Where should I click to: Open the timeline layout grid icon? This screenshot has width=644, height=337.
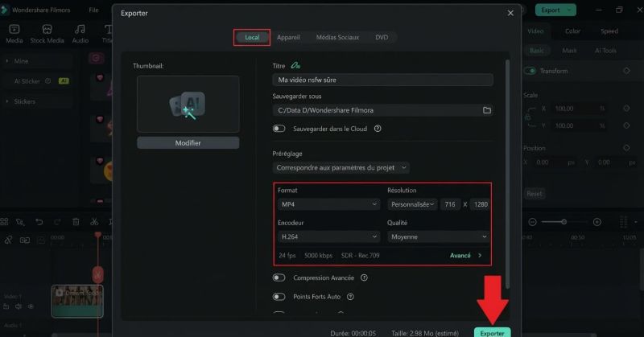coord(4,222)
